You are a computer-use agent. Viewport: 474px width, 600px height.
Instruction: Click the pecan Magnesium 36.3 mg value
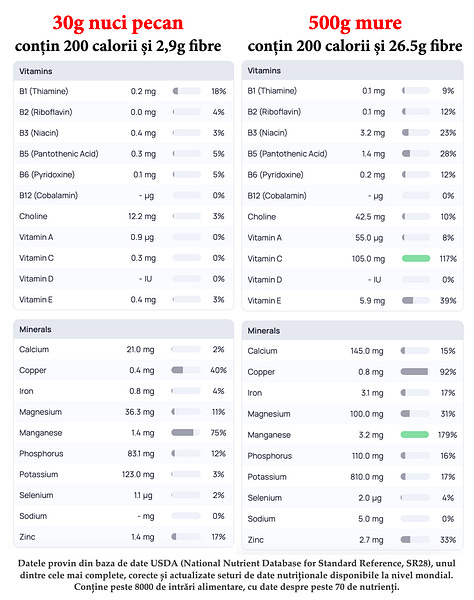[x=140, y=412]
